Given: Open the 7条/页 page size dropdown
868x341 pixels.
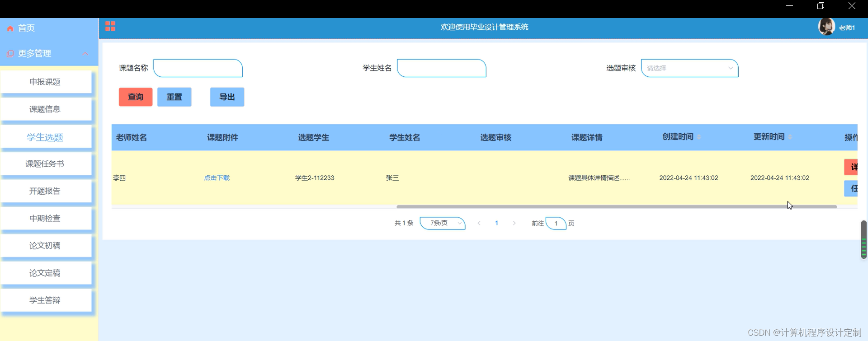Looking at the screenshot, I should tap(443, 223).
